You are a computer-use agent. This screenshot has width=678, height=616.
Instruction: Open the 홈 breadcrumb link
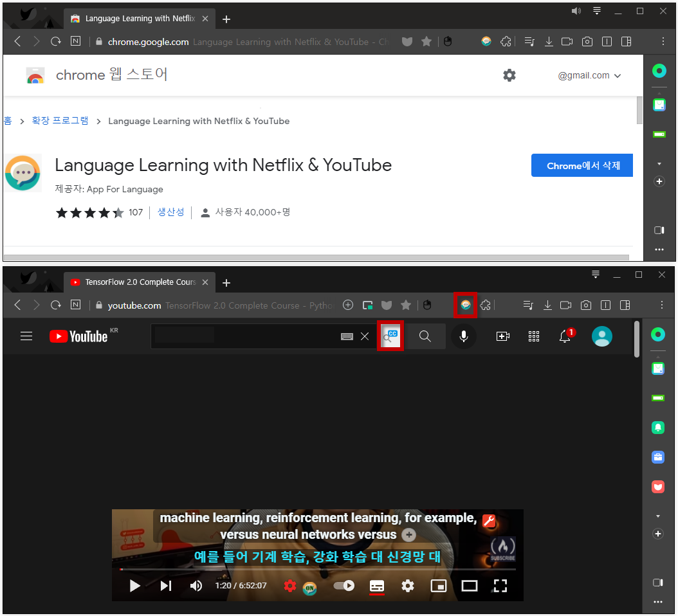coord(8,121)
